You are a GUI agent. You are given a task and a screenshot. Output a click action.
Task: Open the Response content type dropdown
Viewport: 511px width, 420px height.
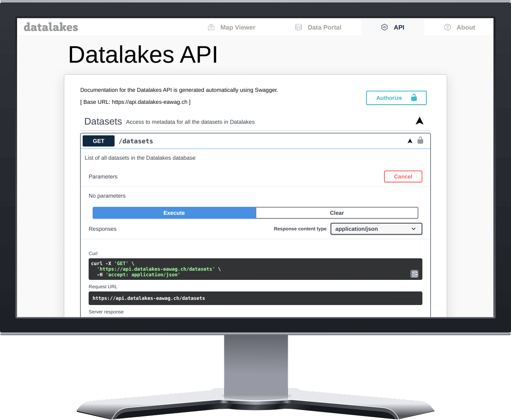(x=376, y=229)
